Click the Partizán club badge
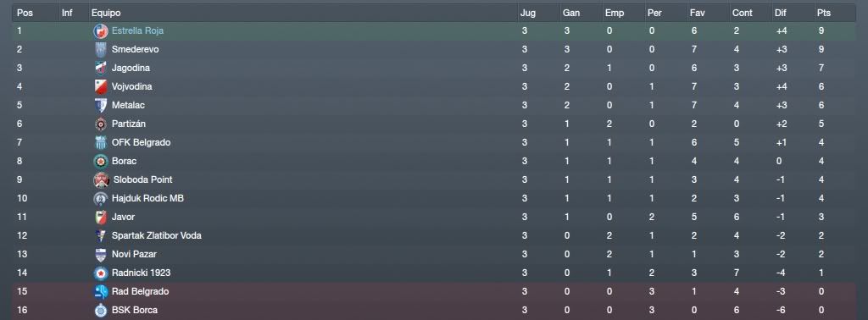This screenshot has height=320, width=868. [100, 124]
